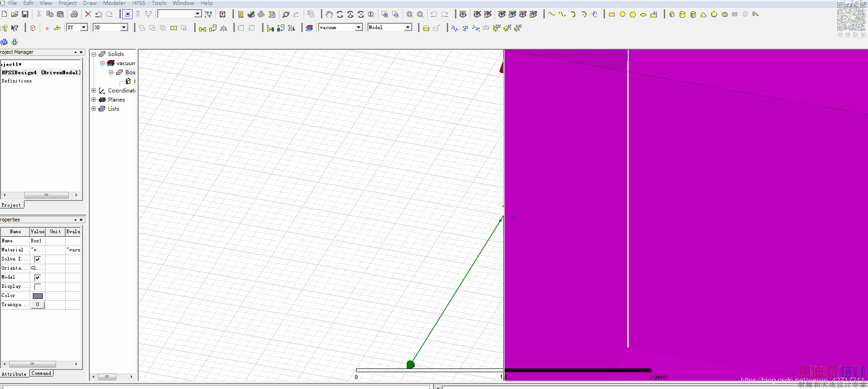
Task: Toggle the Model checkbox in Properties
Action: tap(37, 277)
